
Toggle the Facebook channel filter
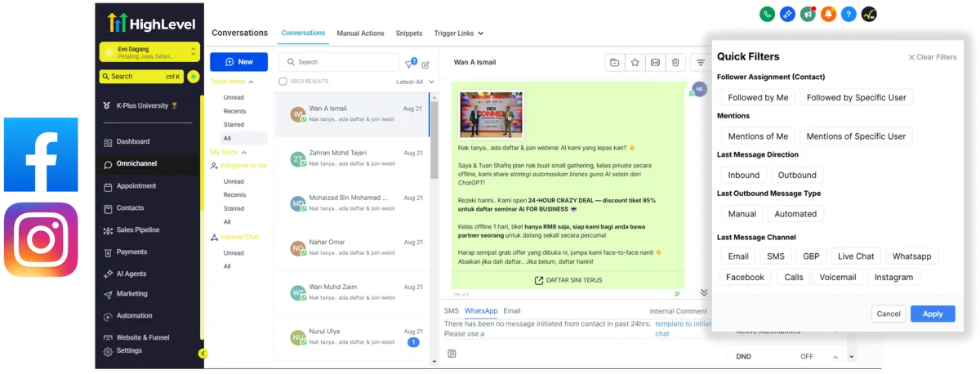point(745,278)
